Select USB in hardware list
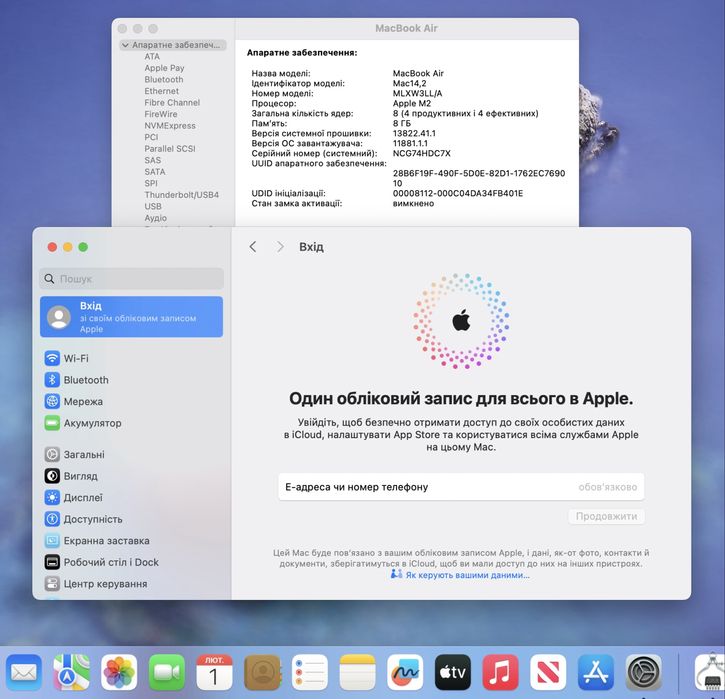This screenshot has width=725, height=699. pos(153,207)
